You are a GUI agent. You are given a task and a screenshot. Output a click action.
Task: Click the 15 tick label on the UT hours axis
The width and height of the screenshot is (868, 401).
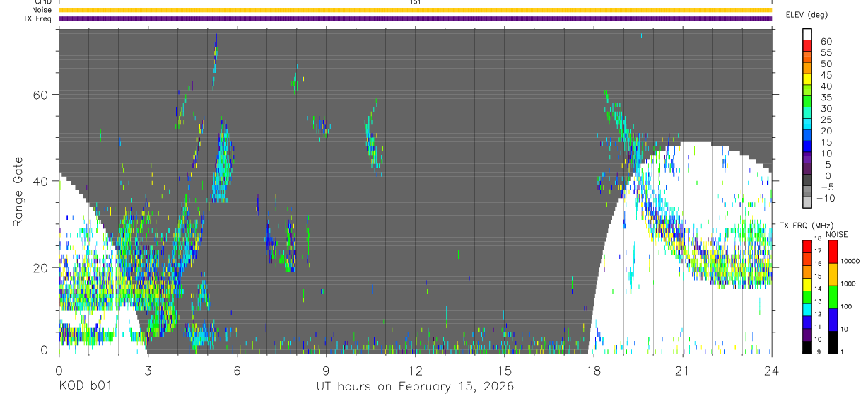pos(505,370)
